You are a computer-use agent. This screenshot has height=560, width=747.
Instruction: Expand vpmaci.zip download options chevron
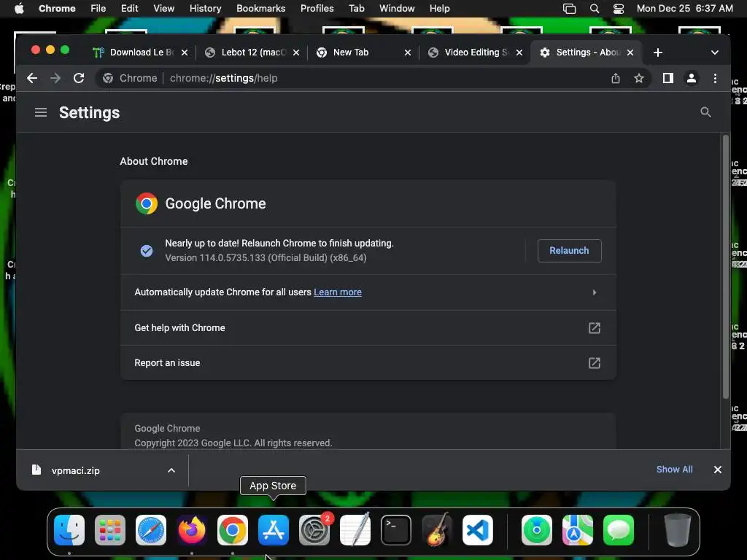pos(171,470)
